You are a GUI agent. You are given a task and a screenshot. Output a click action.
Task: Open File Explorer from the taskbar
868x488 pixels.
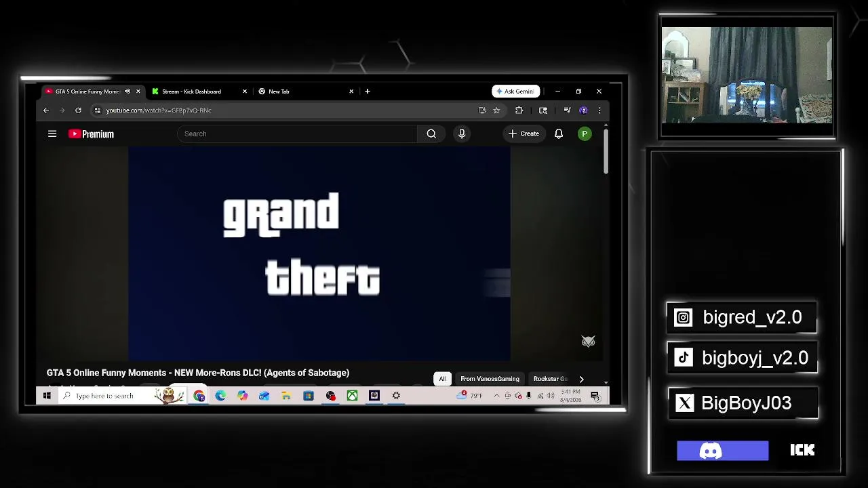coord(286,396)
